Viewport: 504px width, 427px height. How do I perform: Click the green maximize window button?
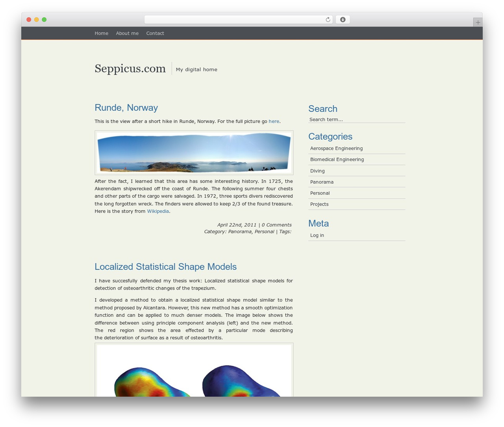point(44,20)
